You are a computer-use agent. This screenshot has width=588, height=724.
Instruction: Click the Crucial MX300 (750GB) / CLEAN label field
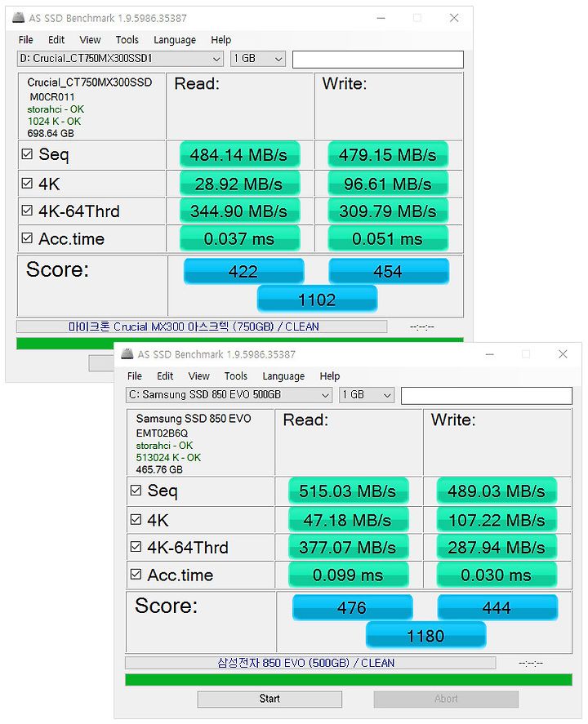point(202,326)
